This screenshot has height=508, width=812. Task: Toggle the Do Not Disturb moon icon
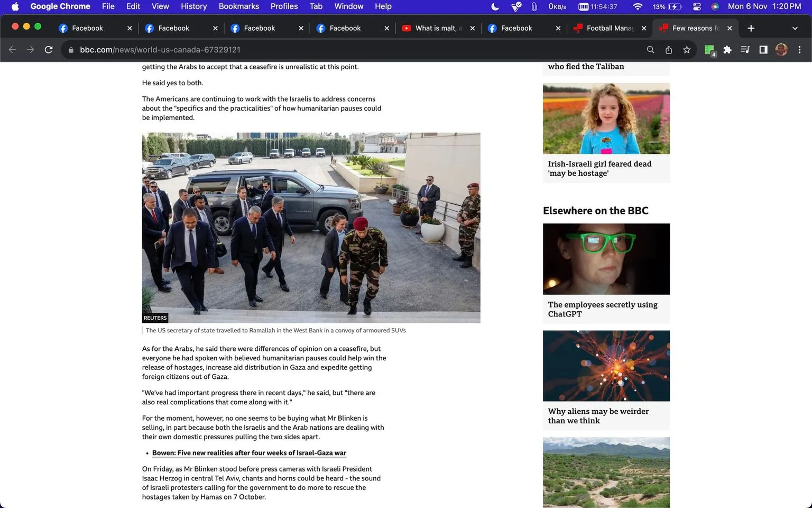tap(495, 6)
